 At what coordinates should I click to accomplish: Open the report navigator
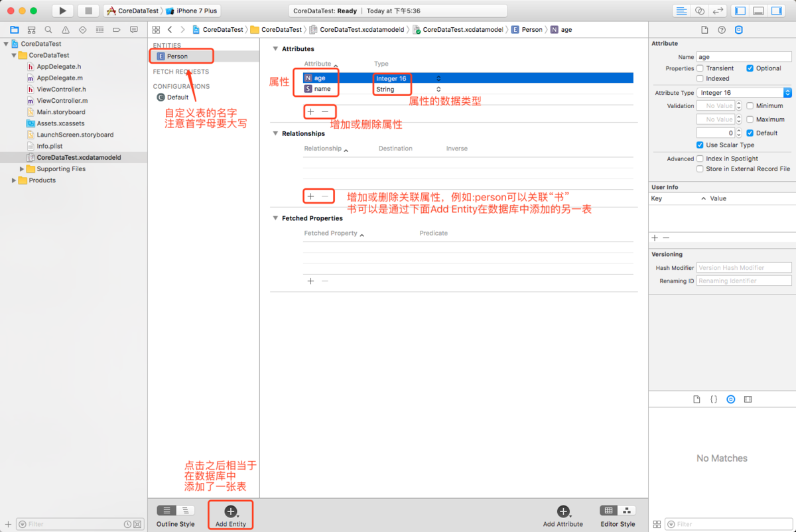click(134, 30)
